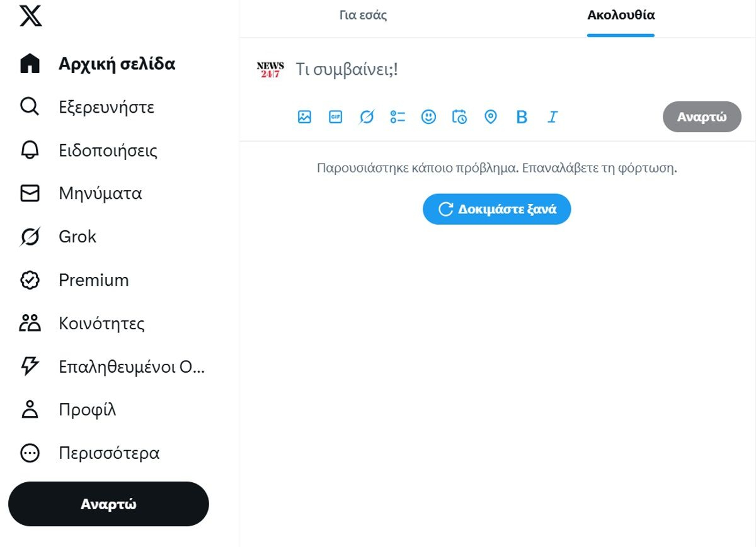
Task: Add location with the pin icon
Action: [491, 117]
